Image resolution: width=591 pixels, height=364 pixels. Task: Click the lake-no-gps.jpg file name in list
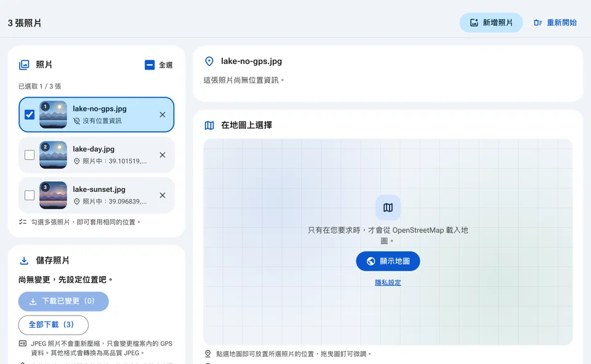[100, 109]
